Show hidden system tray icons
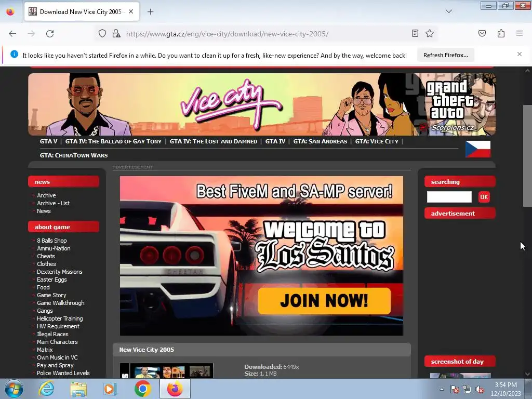 (442, 389)
